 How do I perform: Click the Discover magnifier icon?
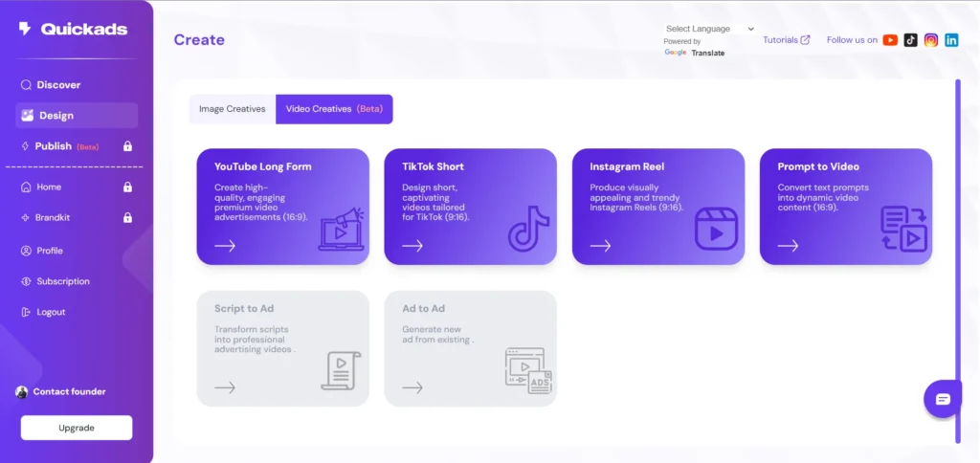[26, 85]
